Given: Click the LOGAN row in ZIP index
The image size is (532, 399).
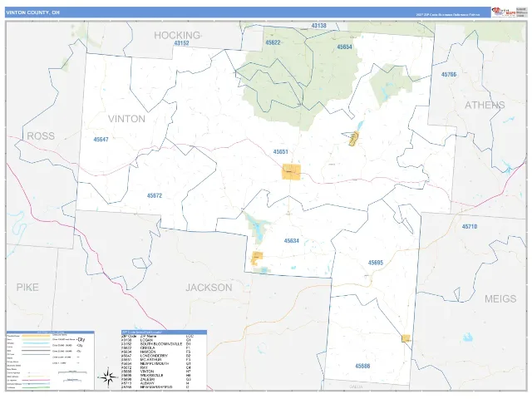Looking at the screenshot, I should tap(164, 340).
